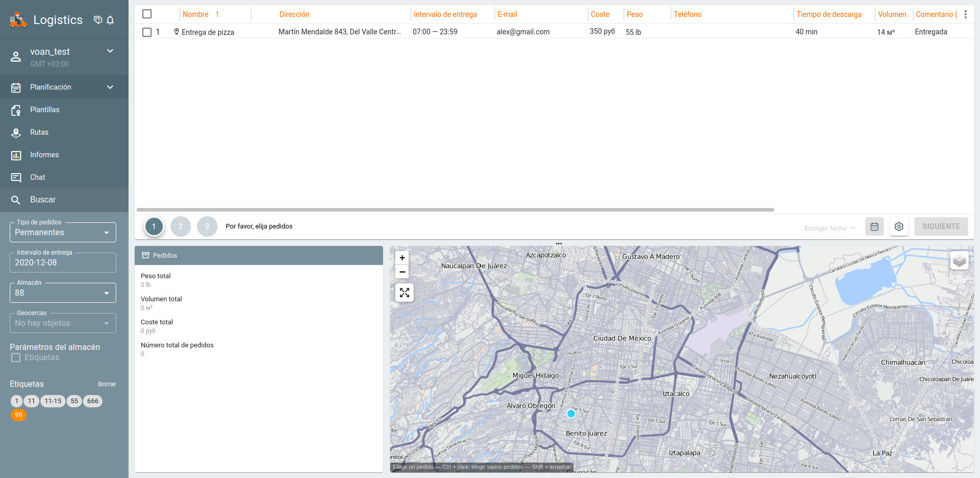This screenshot has height=478, width=980.
Task: Open Tipo de pedidos dropdown
Action: point(62,233)
